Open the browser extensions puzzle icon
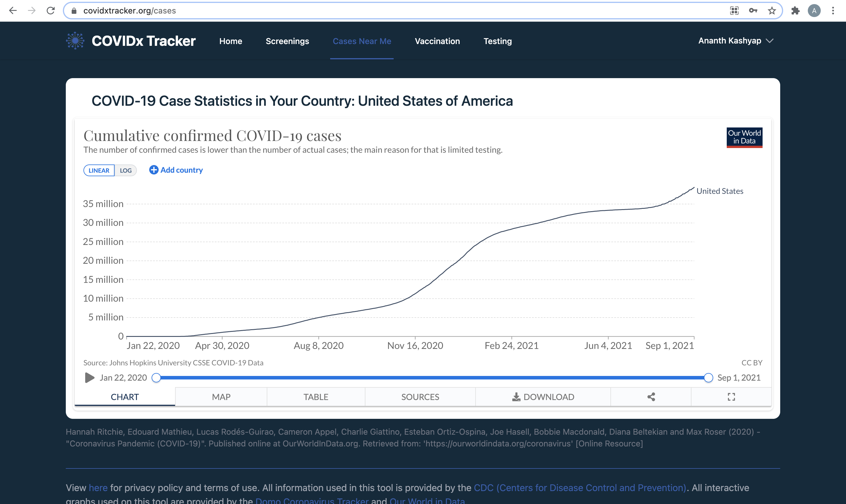This screenshot has width=846, height=504. 795,11
